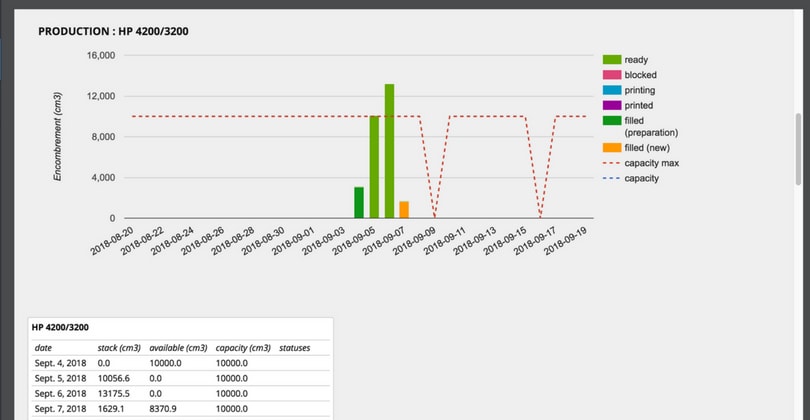Select the tallest green ready bar
Viewport: 810px width, 420px height.
click(x=389, y=151)
